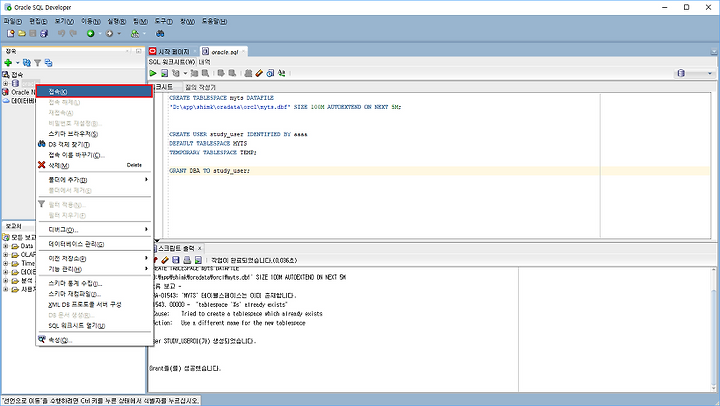Select '데이터베이스 관리' in context menu

pyautogui.click(x=94, y=244)
